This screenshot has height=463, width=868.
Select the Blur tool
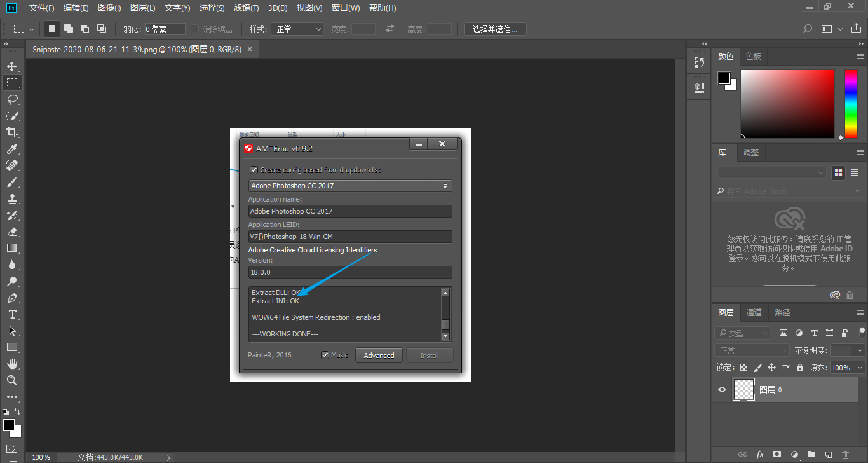[12, 265]
